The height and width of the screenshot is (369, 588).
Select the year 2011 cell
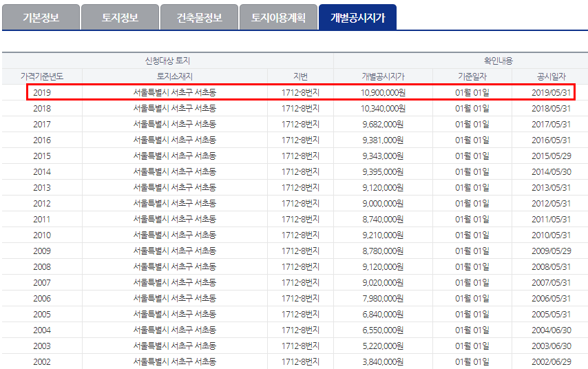[42, 219]
